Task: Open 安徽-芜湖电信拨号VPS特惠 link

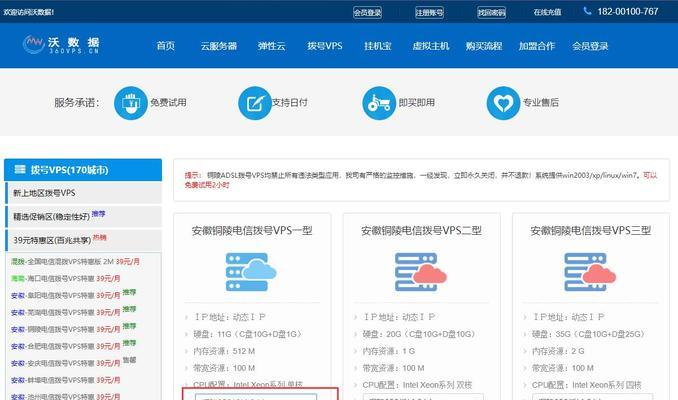Action: tap(66, 312)
